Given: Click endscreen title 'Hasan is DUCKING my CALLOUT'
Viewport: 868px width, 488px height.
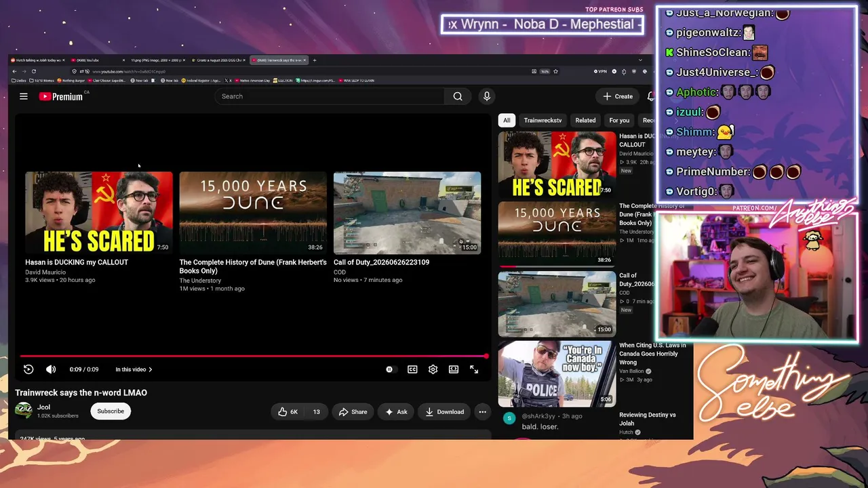Looking at the screenshot, I should pos(77,262).
